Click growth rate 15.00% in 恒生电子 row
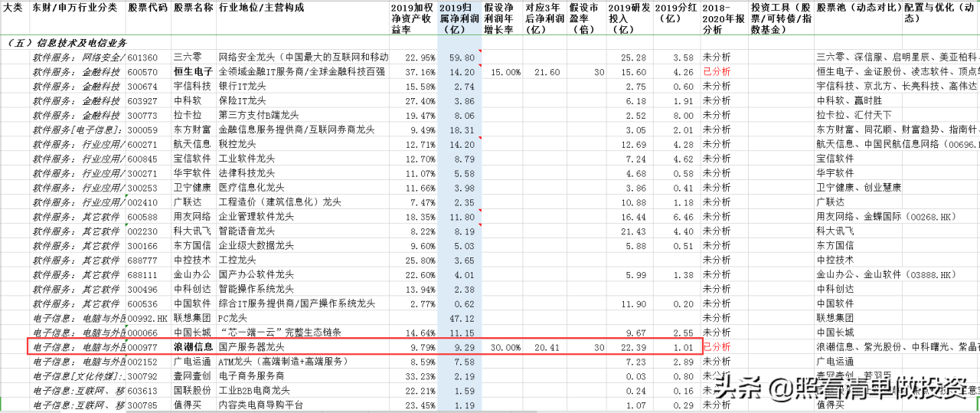 505,71
